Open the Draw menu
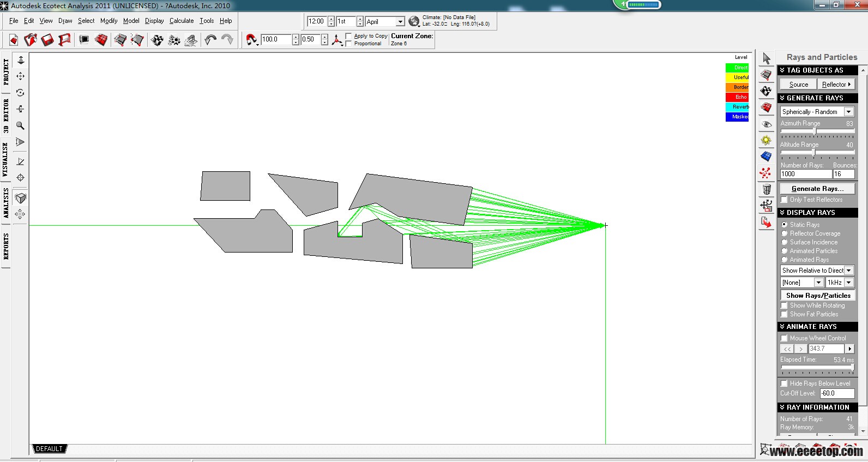868x462 pixels. click(65, 21)
